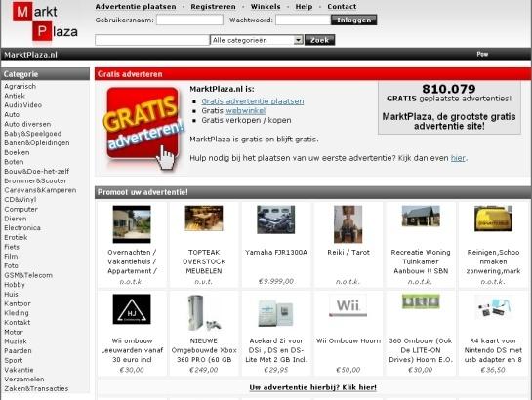Viewport: 532px width, 400px height.
Task: Select Baby&Speelgoed category
Action: (x=33, y=134)
